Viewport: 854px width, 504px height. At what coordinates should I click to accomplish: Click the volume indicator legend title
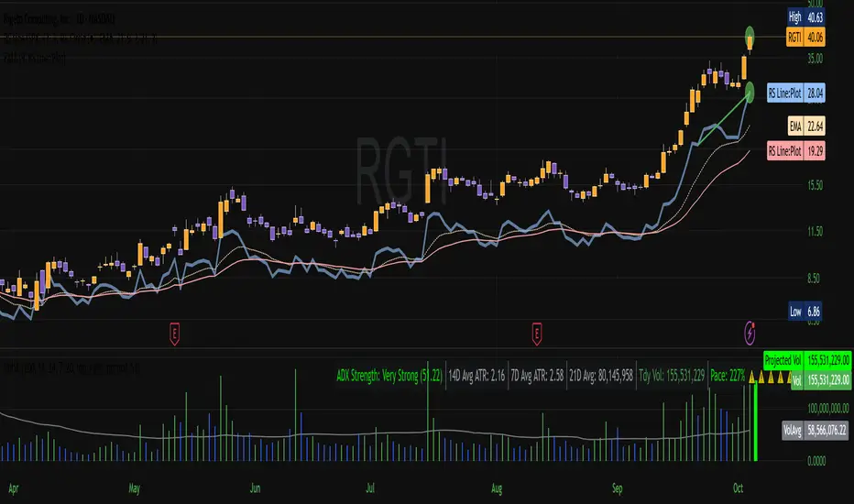point(71,369)
